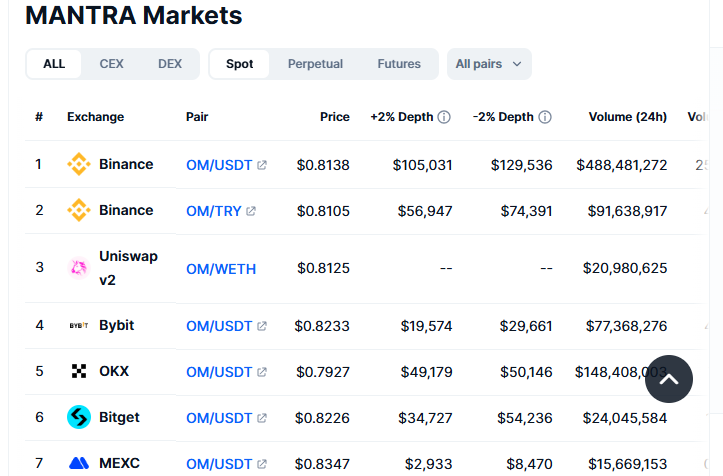
Task: Click the volume $91,638,917
Action: click(627, 211)
